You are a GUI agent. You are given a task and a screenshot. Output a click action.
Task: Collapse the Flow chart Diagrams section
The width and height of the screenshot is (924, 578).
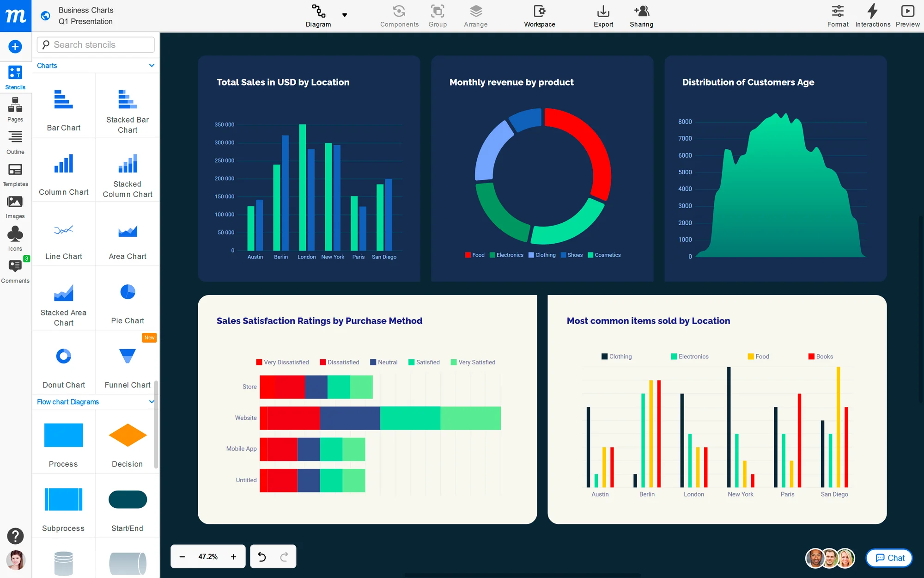tap(152, 402)
